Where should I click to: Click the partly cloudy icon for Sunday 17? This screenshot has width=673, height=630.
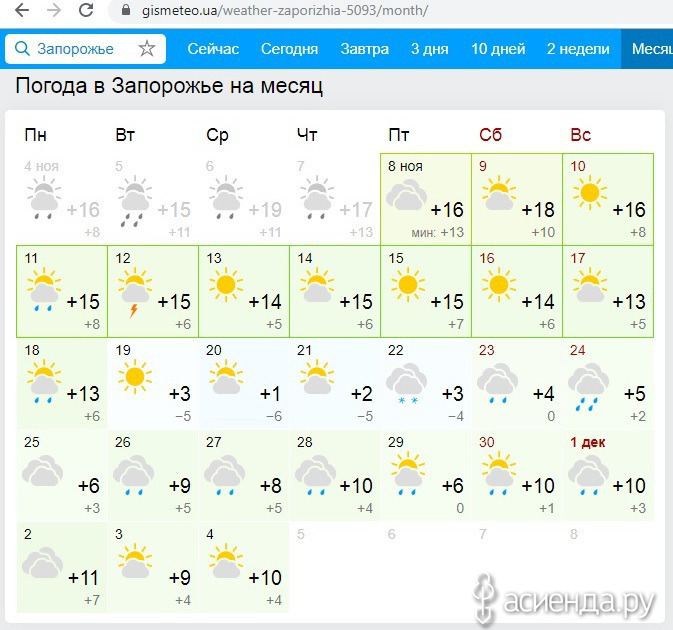pyautogui.click(x=589, y=285)
